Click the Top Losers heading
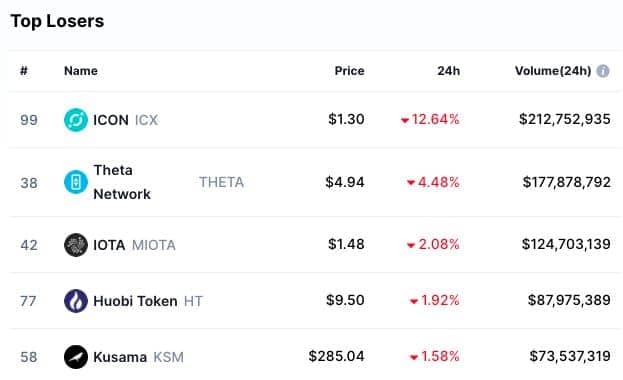The image size is (623, 380). 57,21
